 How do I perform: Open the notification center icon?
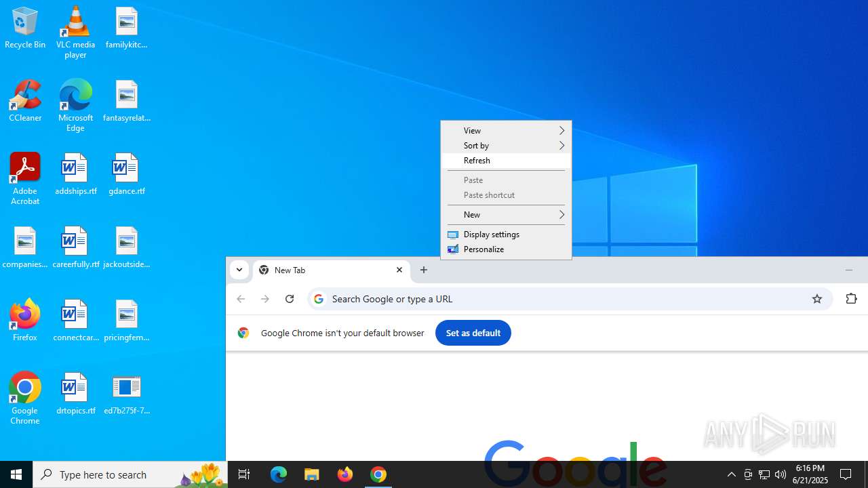pyautogui.click(x=846, y=474)
